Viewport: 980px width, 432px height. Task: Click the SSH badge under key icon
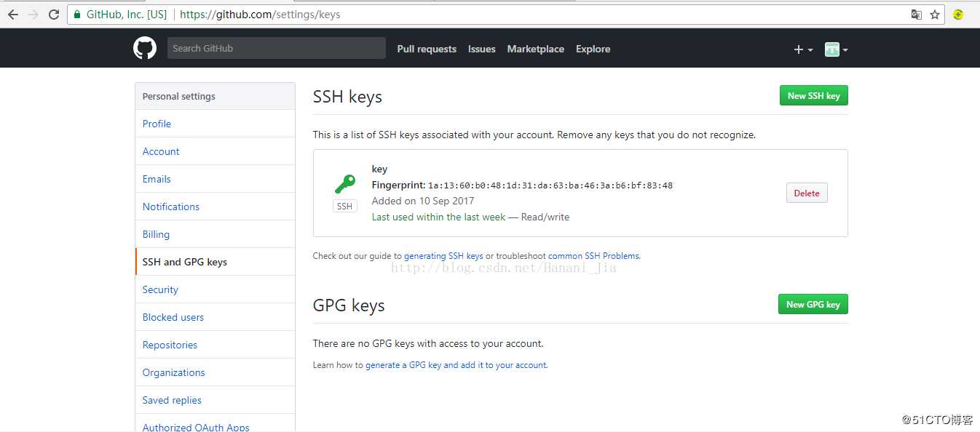click(345, 207)
